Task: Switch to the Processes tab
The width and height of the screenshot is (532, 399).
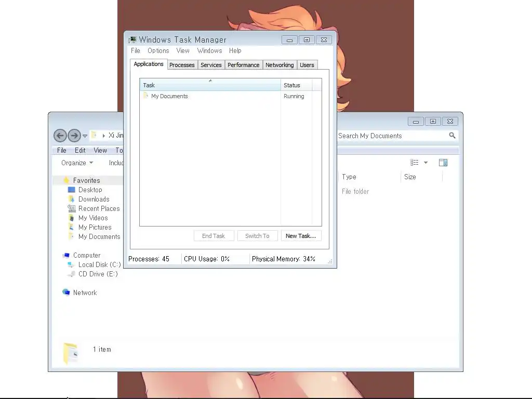Action: 182,65
